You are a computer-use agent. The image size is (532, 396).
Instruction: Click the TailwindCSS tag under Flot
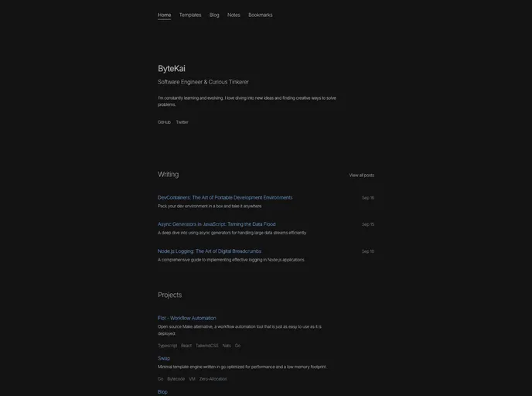click(x=207, y=346)
